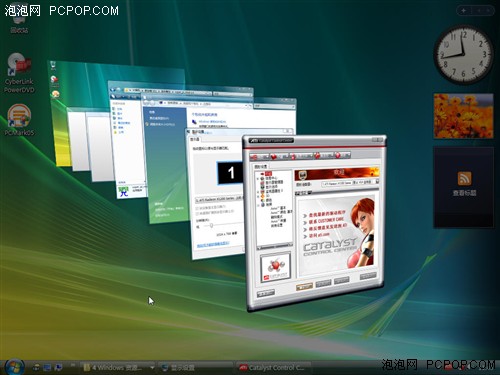Viewport: 500px width, 375px height.
Task: Click the plus button atop the sidebar
Action: [464, 11]
